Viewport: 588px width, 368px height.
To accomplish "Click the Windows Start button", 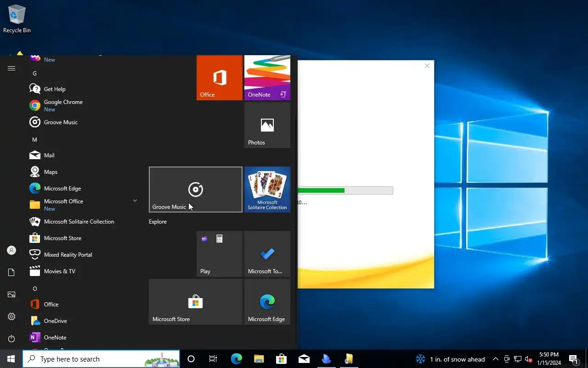I will point(11,359).
